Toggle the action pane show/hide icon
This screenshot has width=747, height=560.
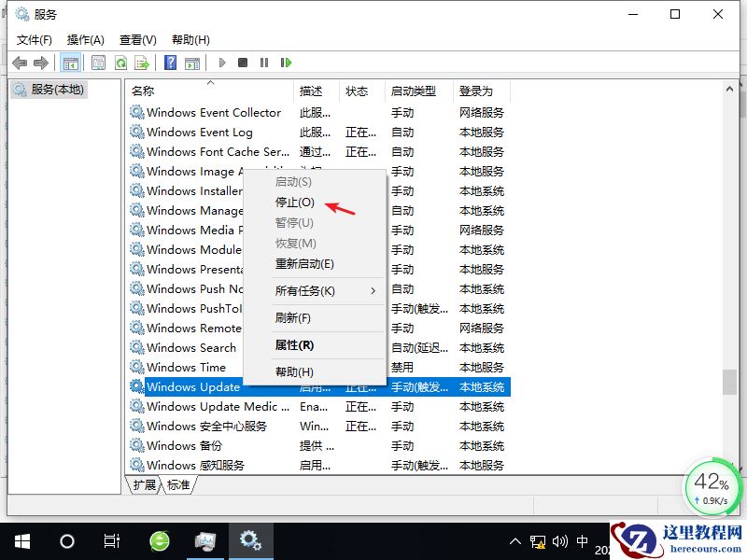[x=192, y=63]
